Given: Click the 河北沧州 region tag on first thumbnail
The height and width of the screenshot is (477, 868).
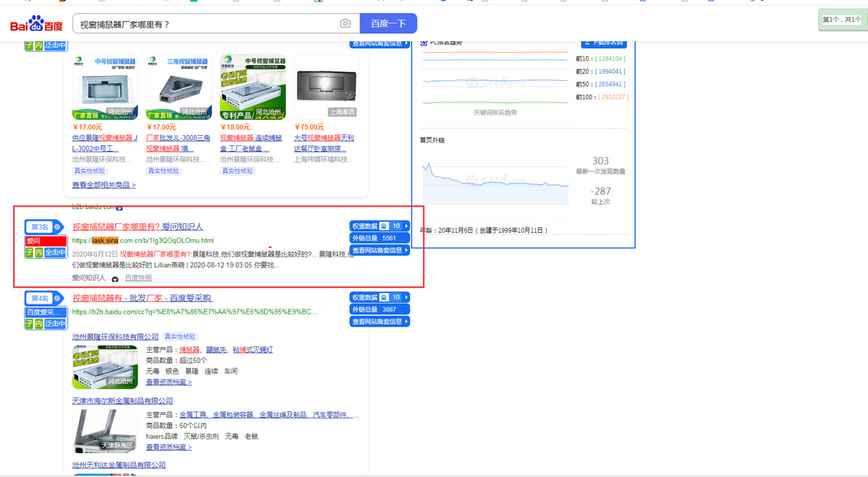Looking at the screenshot, I should pyautogui.click(x=120, y=110).
